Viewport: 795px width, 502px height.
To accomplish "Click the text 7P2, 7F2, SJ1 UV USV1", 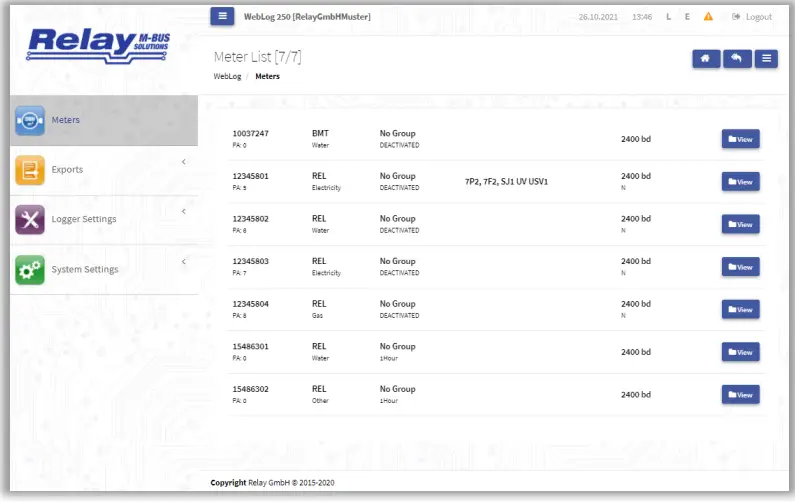I will coord(507,182).
